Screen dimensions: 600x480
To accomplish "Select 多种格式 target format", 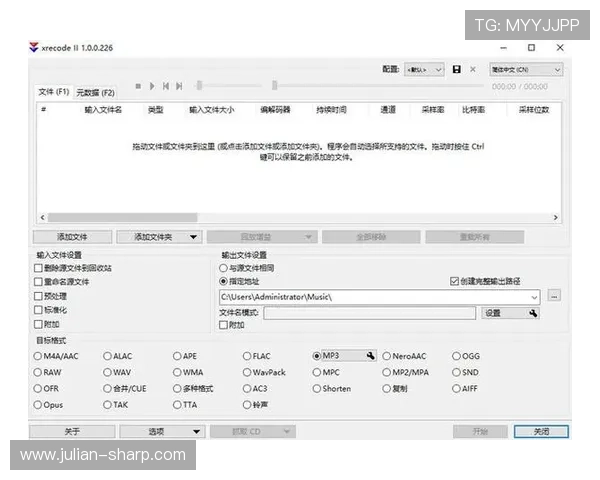I will [177, 389].
